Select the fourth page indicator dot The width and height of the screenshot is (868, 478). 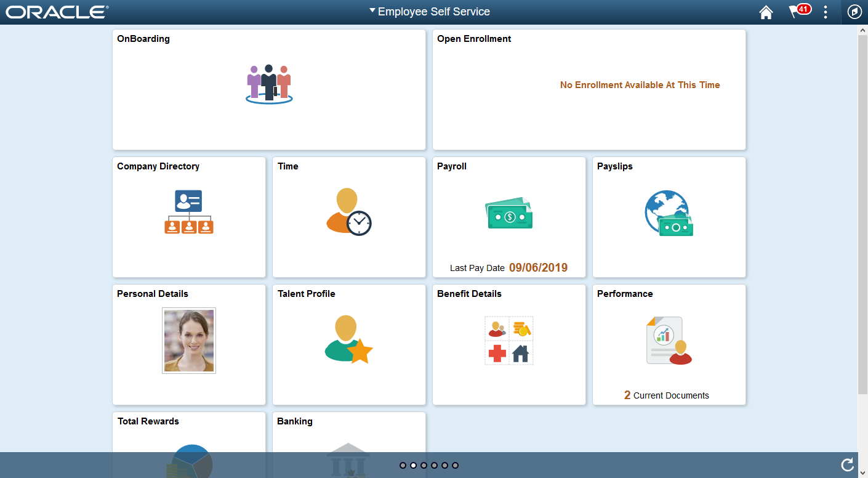coord(434,466)
